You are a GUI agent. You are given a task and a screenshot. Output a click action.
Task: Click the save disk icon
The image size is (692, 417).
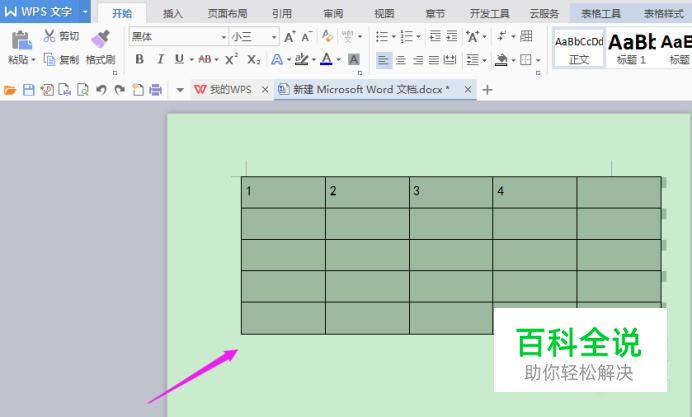[29, 90]
